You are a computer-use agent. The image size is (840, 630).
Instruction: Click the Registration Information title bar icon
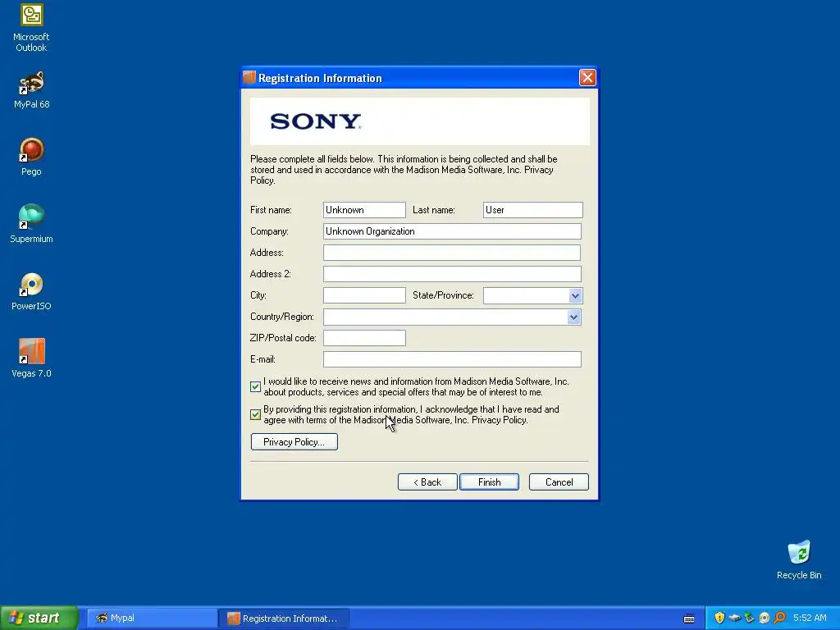[249, 78]
